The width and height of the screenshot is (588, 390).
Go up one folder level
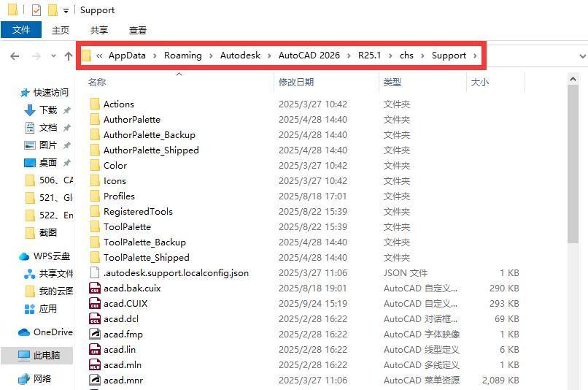click(x=69, y=56)
